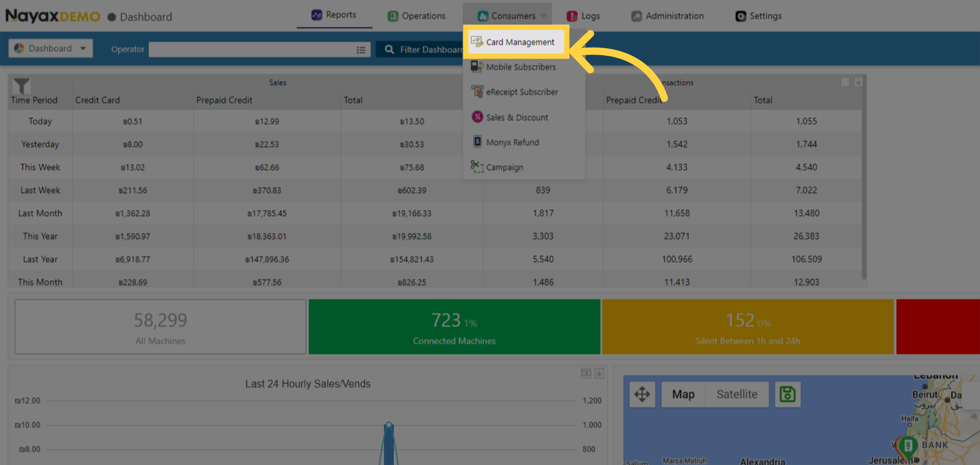Open the Logs tab
Viewport: 980px width, 465px height.
tap(583, 16)
